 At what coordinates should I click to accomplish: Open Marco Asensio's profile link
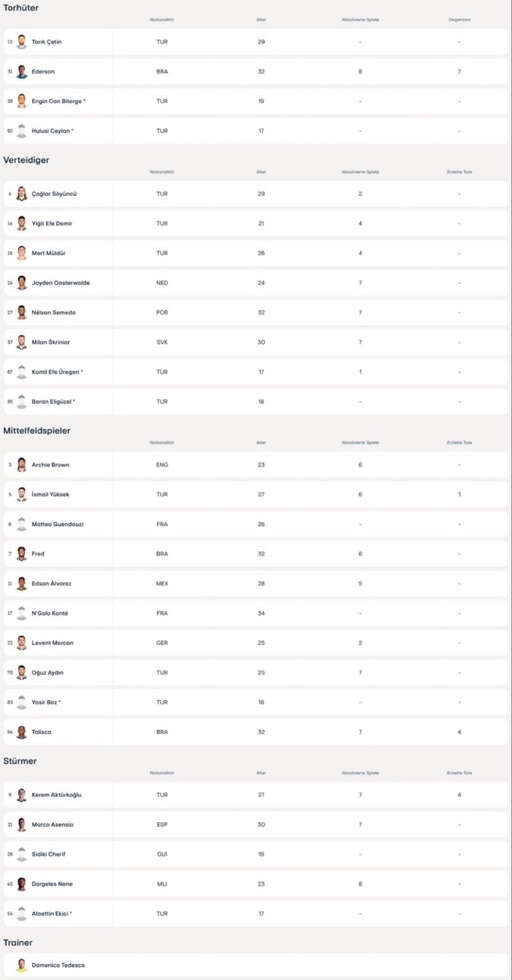pos(52,824)
